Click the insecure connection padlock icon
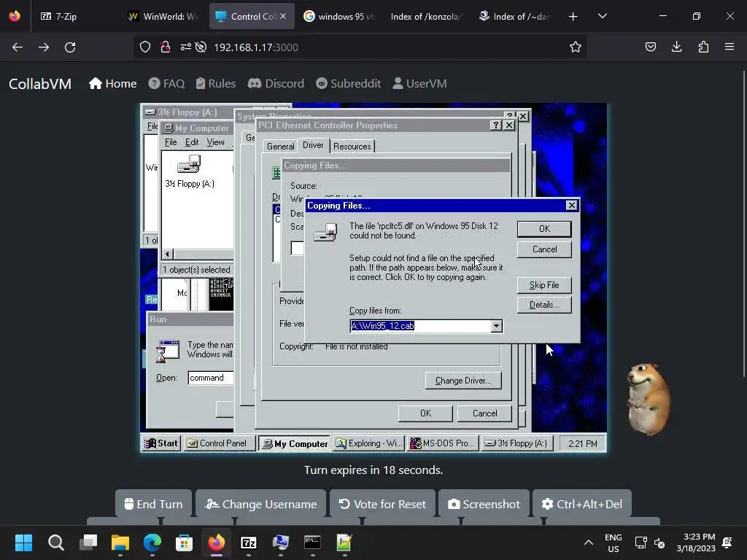 click(166, 47)
